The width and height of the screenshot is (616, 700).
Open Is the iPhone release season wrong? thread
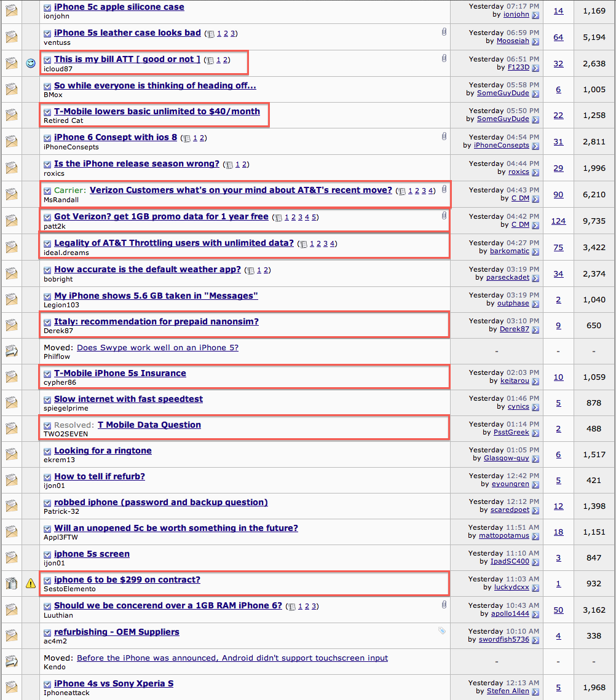tap(136, 163)
